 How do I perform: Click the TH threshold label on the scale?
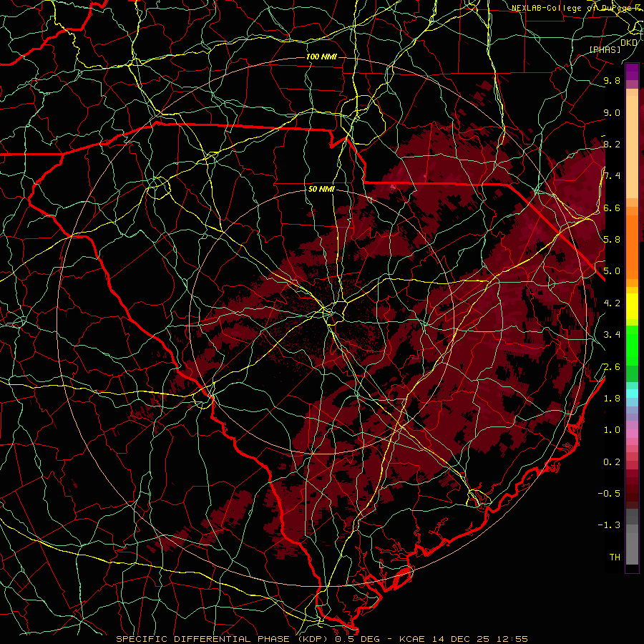pyautogui.click(x=615, y=557)
